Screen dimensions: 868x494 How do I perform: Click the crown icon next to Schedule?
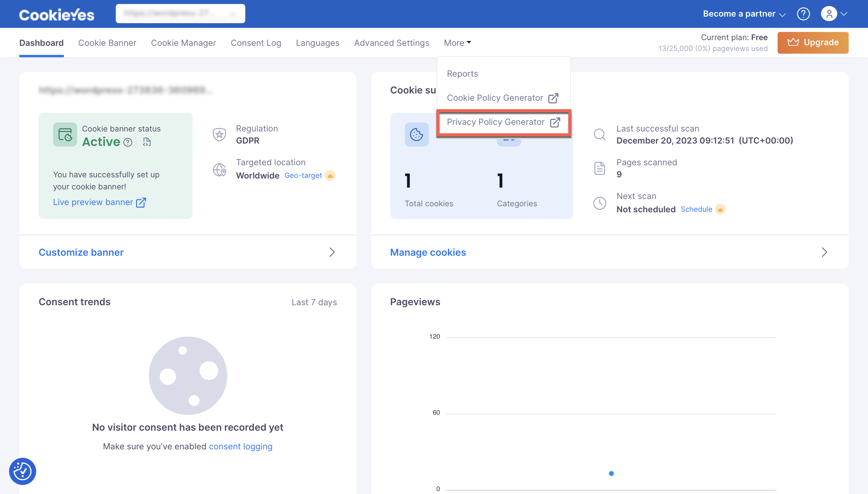click(x=720, y=209)
